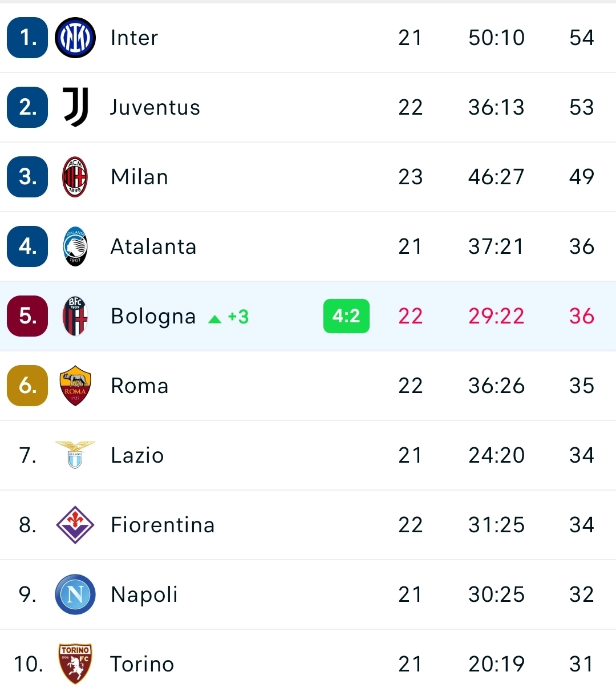
Task: Tap the green 4:2 live score badge
Action: 346,316
